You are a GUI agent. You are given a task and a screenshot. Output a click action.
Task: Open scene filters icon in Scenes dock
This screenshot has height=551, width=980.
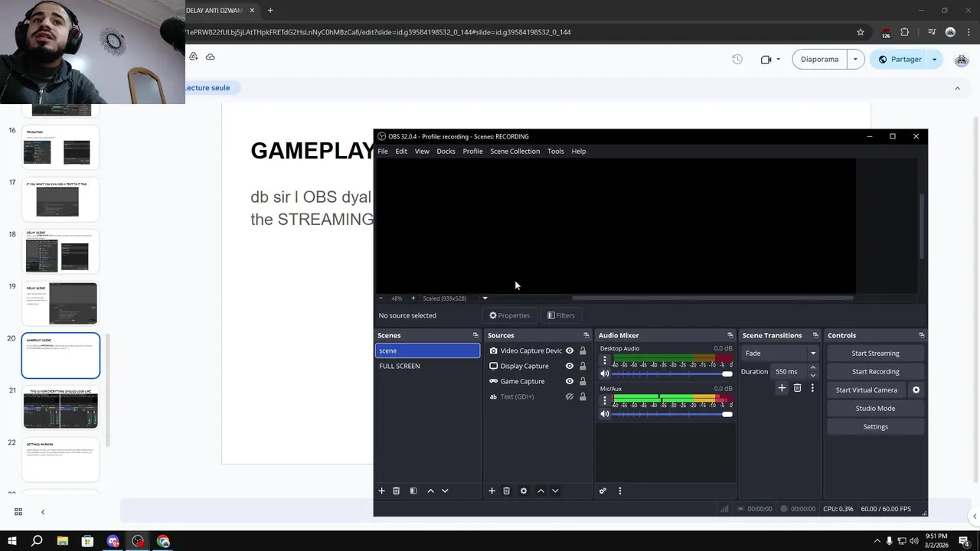pos(413,491)
